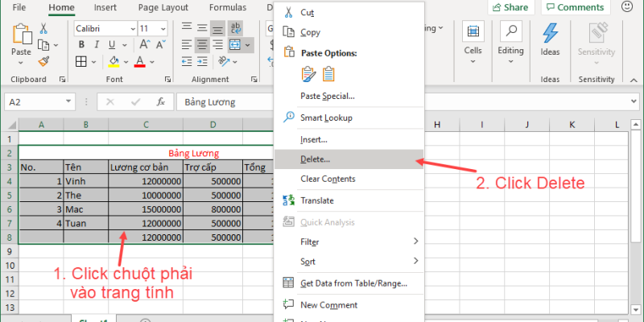Click the Increase Indent icon
Screen dimensions: 644x322
[x=204, y=62]
